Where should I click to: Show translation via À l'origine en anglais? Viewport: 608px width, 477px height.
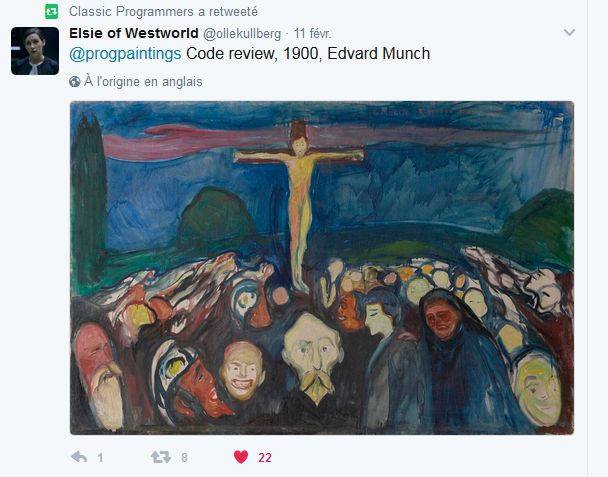tap(143, 82)
